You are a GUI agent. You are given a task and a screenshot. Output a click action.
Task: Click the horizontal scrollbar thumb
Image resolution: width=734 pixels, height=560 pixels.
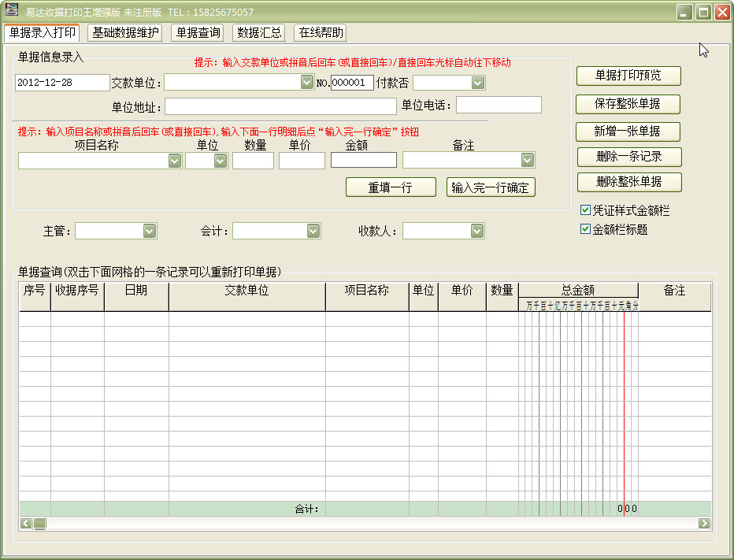click(40, 524)
